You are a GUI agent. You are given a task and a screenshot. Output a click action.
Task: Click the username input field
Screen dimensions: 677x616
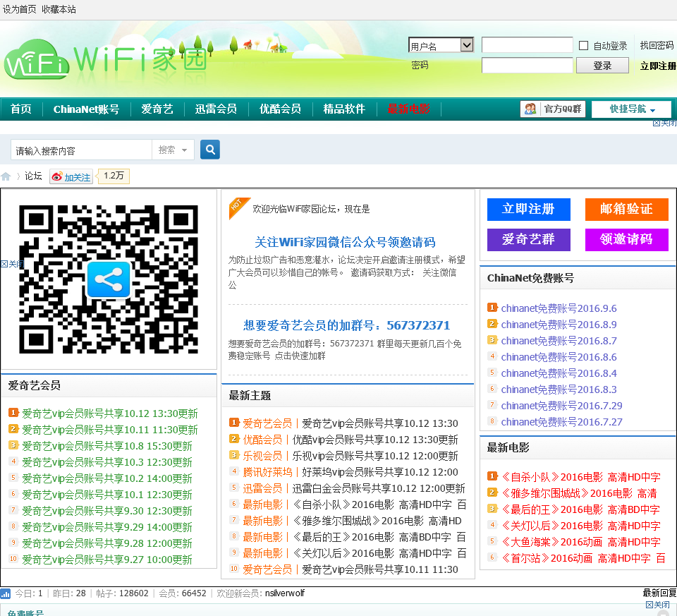pos(527,44)
